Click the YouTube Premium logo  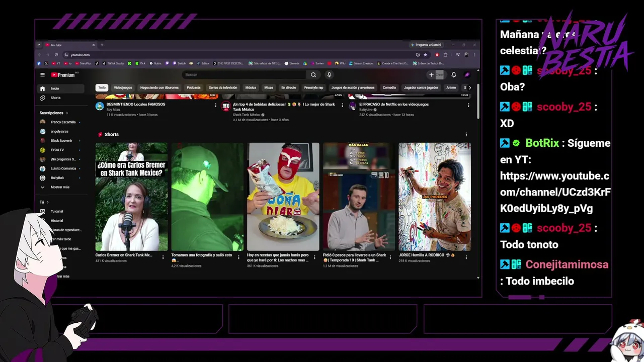click(x=63, y=75)
